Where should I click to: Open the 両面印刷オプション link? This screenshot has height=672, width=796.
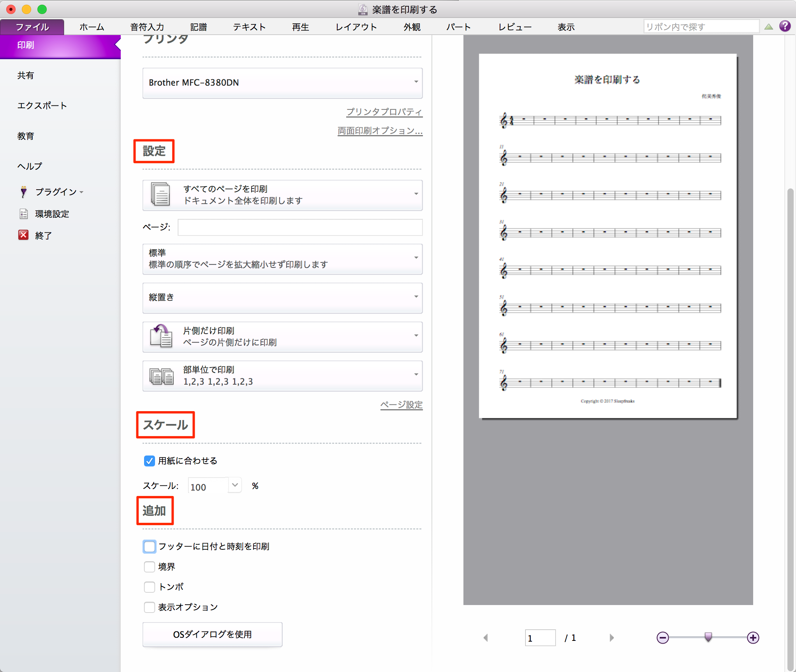pyautogui.click(x=380, y=131)
